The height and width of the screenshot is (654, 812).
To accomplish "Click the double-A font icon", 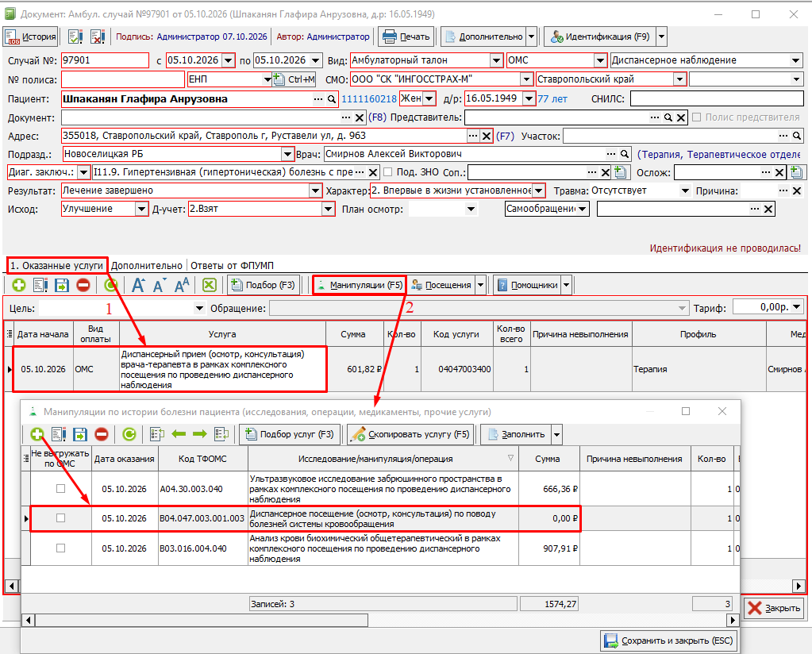I will [x=182, y=285].
